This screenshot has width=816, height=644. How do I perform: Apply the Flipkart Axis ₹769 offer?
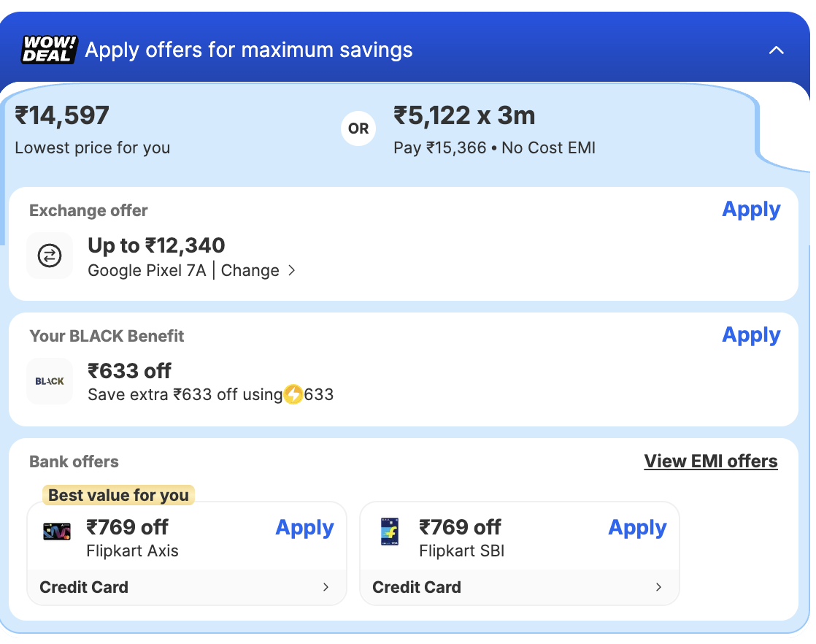[304, 528]
